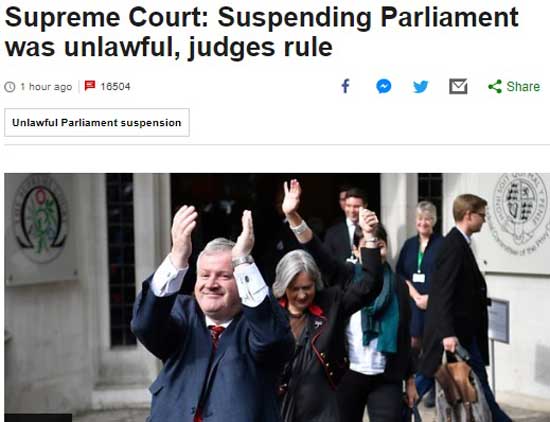Open the main article photo
Screen dimensions: 550x422
(277, 297)
